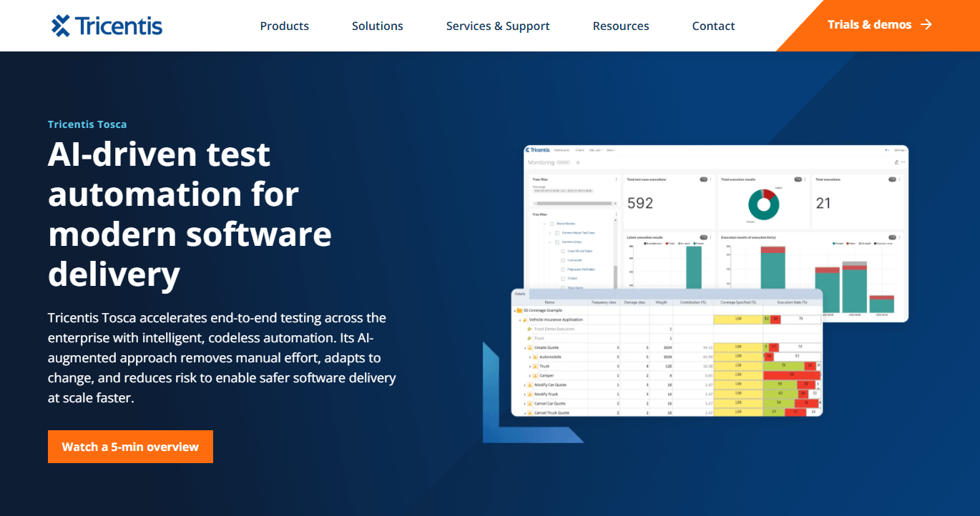Viewport: 980px width, 516px height.
Task: Click the Time filter horizontal slider bar
Action: click(574, 203)
